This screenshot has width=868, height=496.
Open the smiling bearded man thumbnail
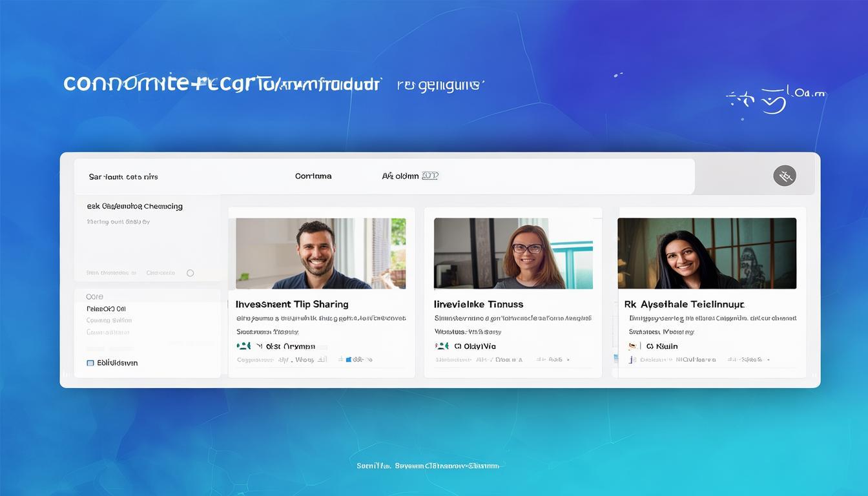pos(320,253)
